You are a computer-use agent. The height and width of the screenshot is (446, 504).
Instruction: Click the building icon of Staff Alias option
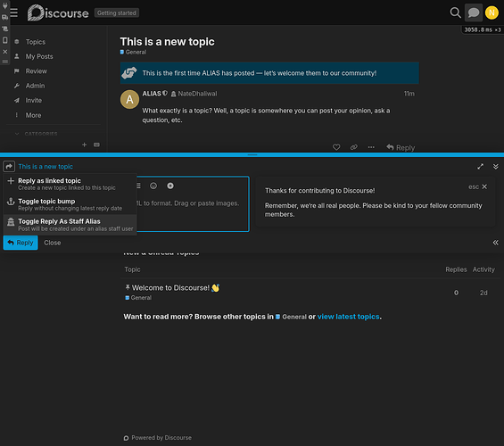pos(11,222)
